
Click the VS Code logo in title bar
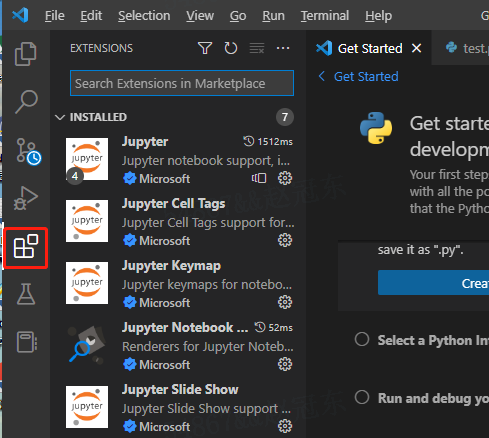pyautogui.click(x=20, y=15)
